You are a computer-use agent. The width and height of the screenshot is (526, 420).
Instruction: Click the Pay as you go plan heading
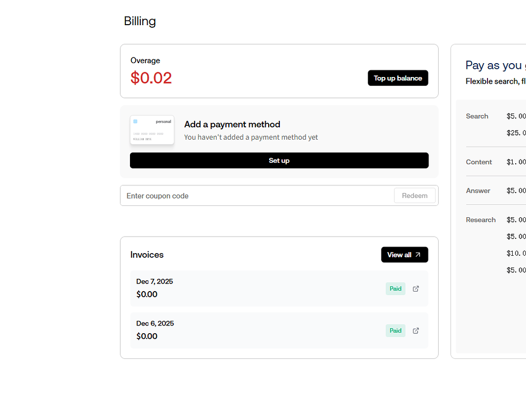pos(496,65)
